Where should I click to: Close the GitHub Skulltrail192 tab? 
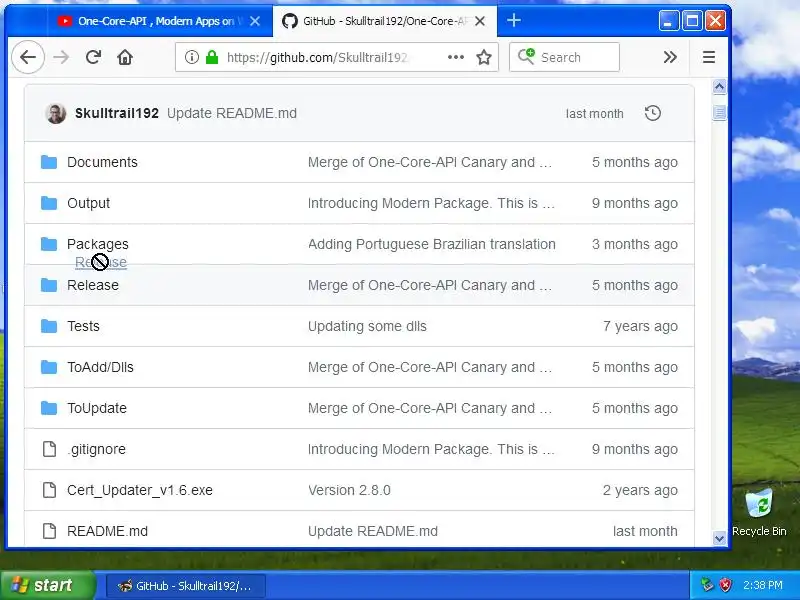[x=480, y=21]
